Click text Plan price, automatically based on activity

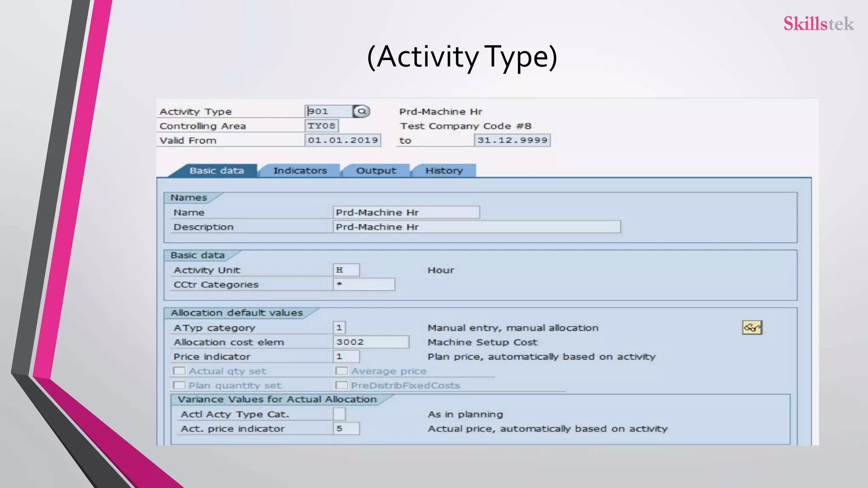(x=542, y=357)
